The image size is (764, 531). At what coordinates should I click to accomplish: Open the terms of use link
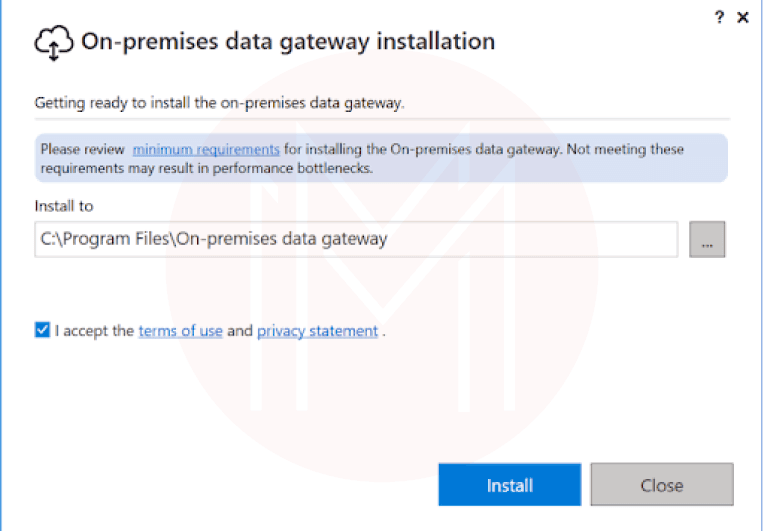pyautogui.click(x=180, y=331)
